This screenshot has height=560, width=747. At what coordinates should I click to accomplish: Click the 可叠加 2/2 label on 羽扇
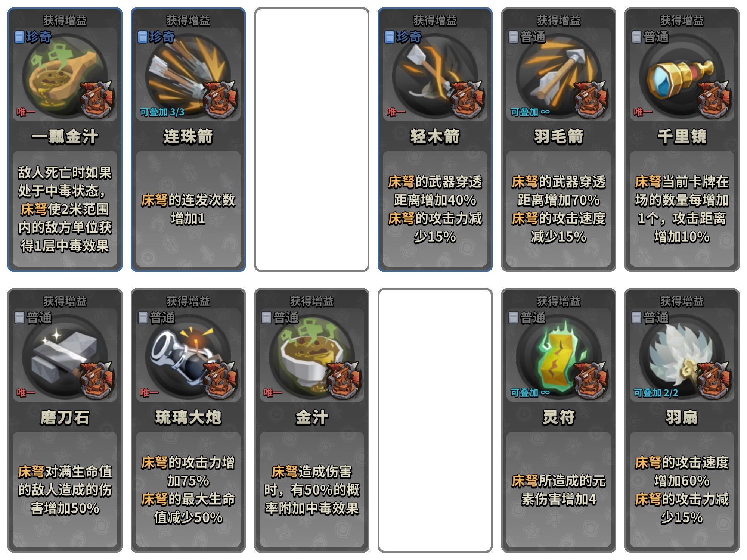pos(656,393)
